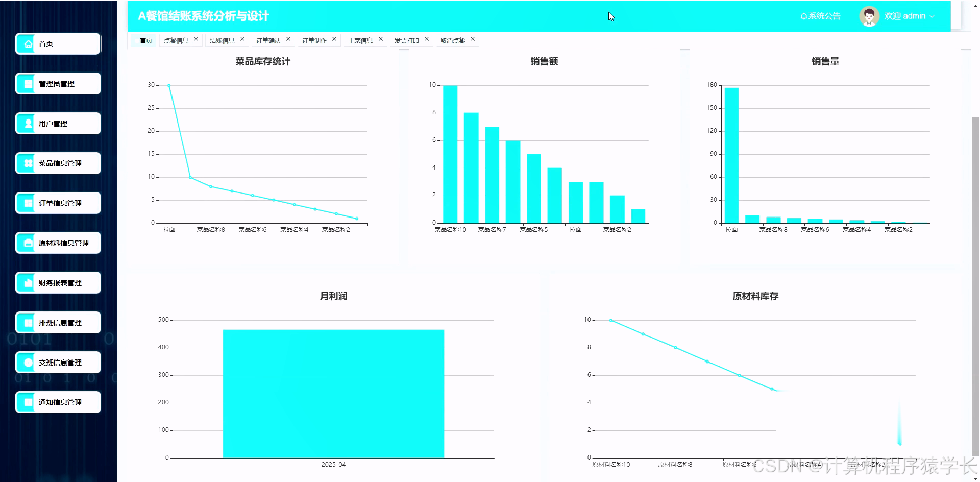Image resolution: width=980 pixels, height=482 pixels.
Task: Close the 取消点餐 tab
Action: [473, 39]
